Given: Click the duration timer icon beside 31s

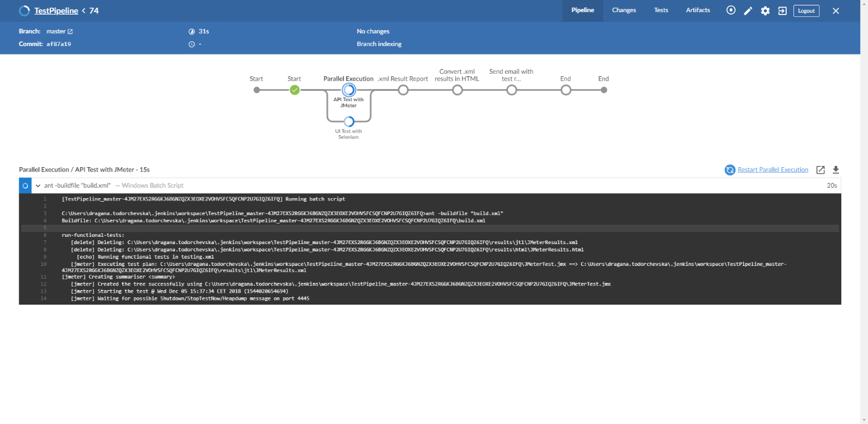Looking at the screenshot, I should point(192,31).
